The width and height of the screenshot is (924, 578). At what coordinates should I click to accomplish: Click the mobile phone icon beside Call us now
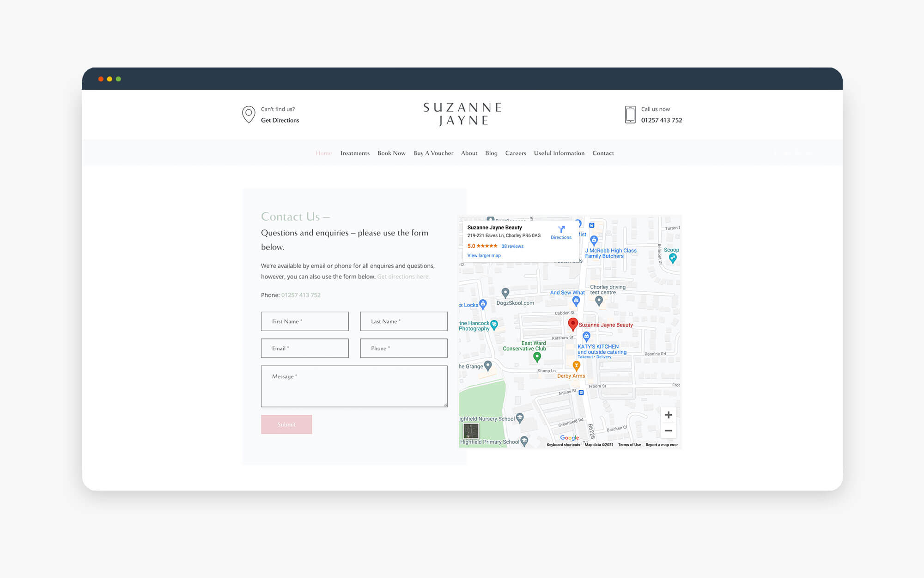(630, 114)
